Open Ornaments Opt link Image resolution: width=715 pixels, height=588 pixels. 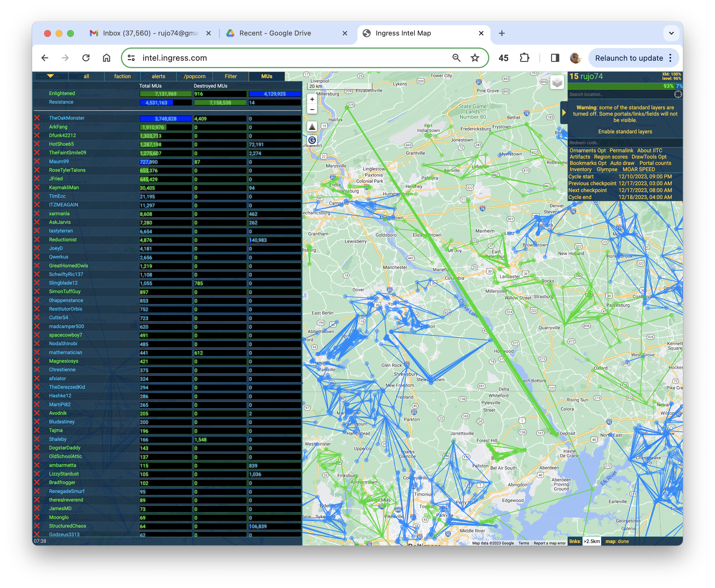[587, 150]
